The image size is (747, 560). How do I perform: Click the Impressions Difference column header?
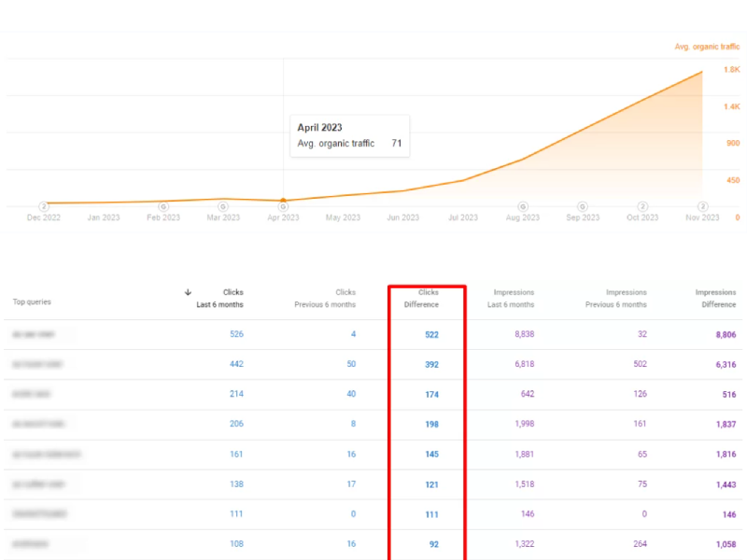click(x=714, y=299)
